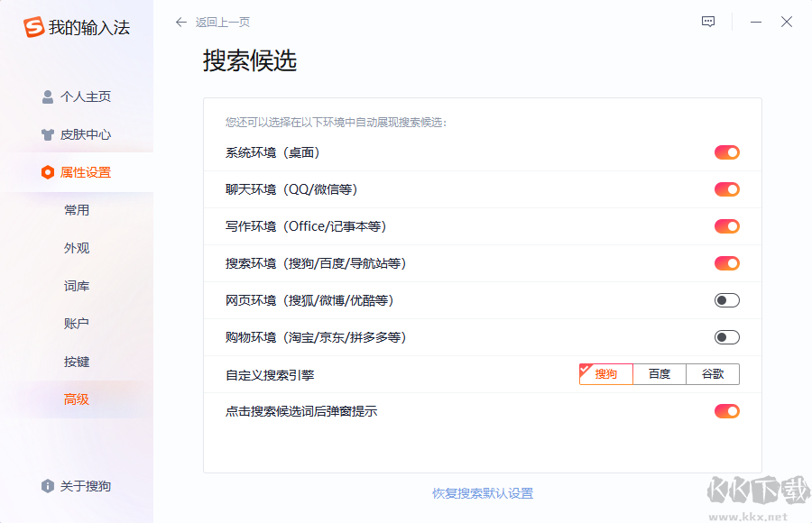This screenshot has width=812, height=523.
Task: Open 关于搜狗 info page
Action: click(77, 486)
